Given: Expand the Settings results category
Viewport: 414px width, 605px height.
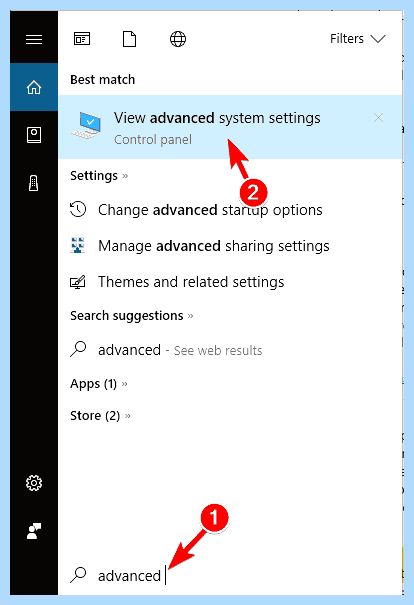Looking at the screenshot, I should (99, 176).
